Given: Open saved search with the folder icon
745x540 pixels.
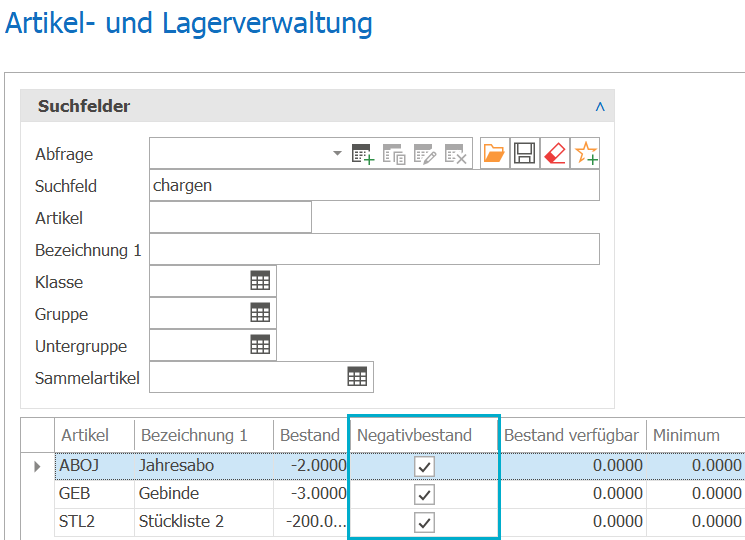Looking at the screenshot, I should 494,153.
